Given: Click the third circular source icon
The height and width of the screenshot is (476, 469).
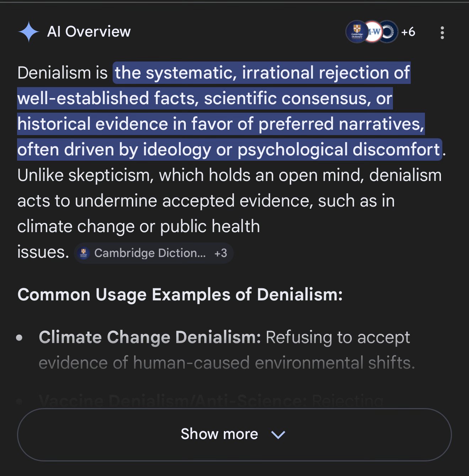Looking at the screenshot, I should [388, 32].
